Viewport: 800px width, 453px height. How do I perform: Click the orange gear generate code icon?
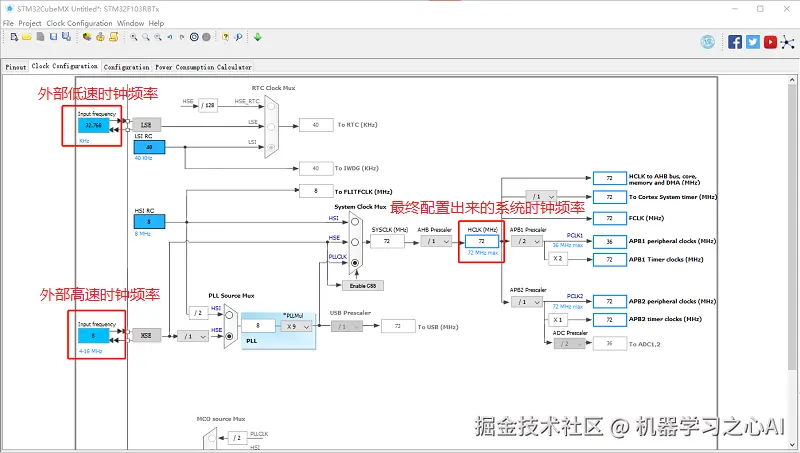pos(100,37)
